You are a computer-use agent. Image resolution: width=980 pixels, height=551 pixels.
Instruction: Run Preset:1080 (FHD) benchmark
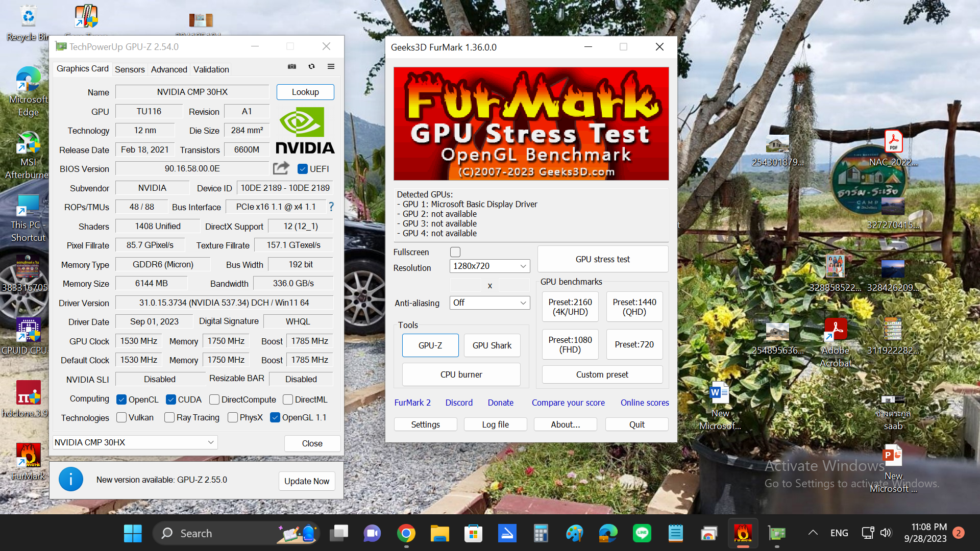tap(570, 345)
